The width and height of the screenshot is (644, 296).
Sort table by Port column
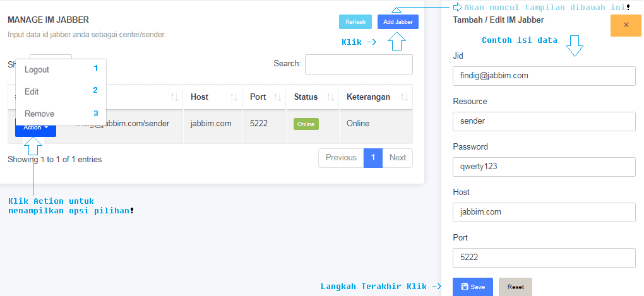264,97
